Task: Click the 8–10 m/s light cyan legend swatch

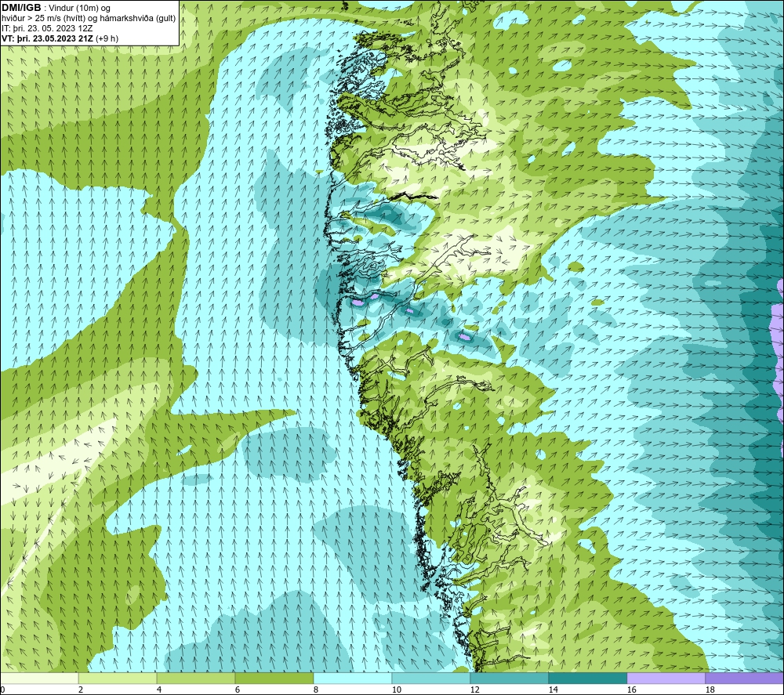Action: [353, 679]
